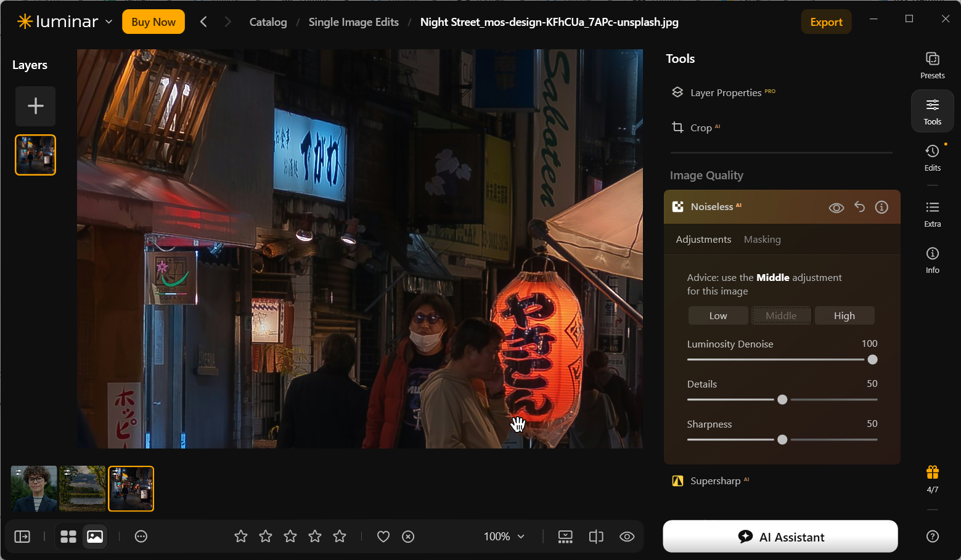The height and width of the screenshot is (560, 961).
Task: Click the Details value 50
Action: pos(872,383)
